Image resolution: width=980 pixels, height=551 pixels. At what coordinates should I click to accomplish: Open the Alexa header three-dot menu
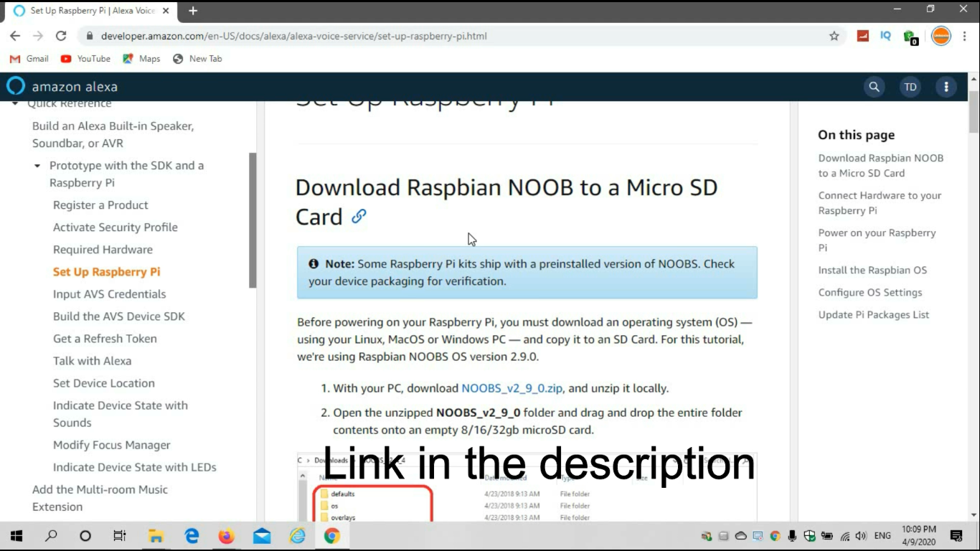pos(946,87)
